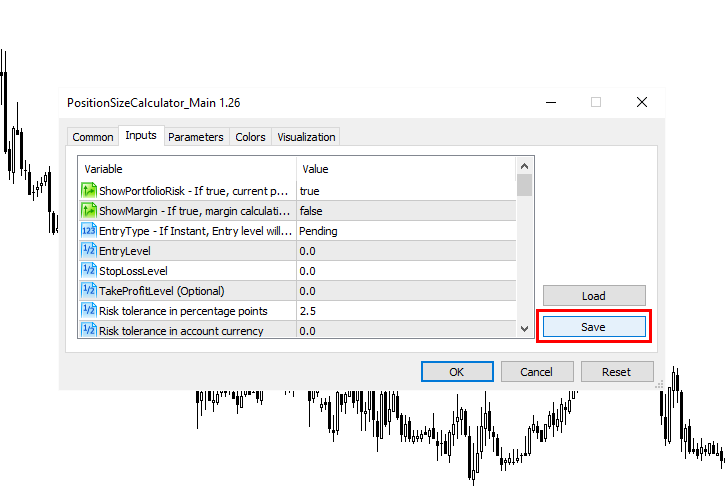Click the EntryLevel variable name
This screenshot has width=725, height=500.
point(125,251)
